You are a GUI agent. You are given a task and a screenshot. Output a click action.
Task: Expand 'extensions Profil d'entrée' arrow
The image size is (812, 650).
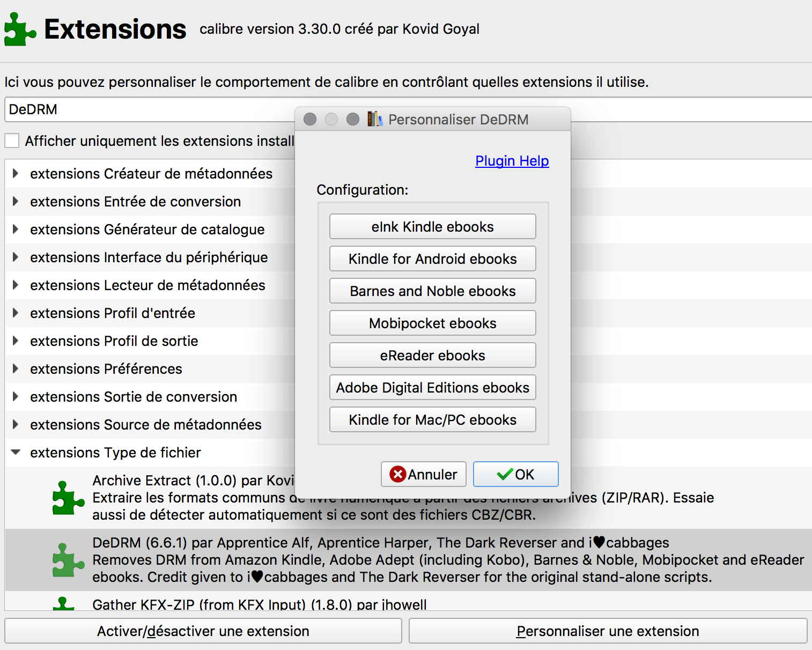(16, 313)
